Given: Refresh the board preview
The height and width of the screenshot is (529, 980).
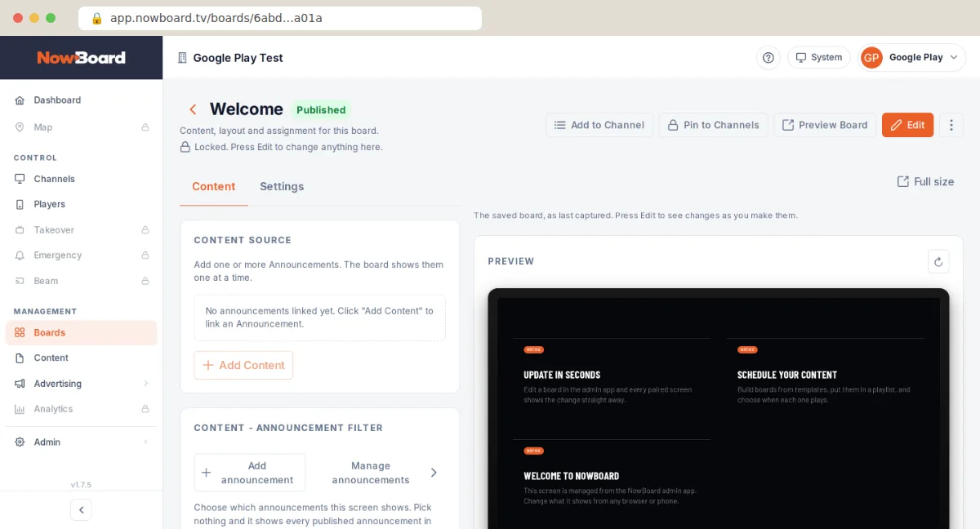Looking at the screenshot, I should point(938,261).
